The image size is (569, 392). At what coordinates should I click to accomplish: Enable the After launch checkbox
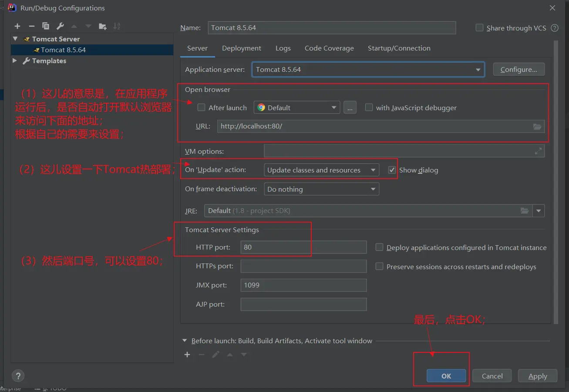click(x=201, y=108)
